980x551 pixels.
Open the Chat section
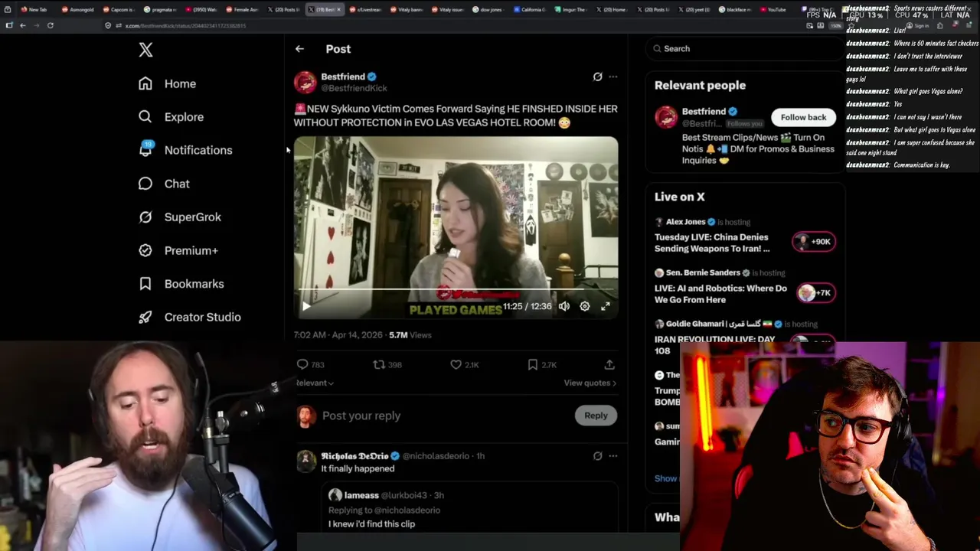tap(163, 184)
